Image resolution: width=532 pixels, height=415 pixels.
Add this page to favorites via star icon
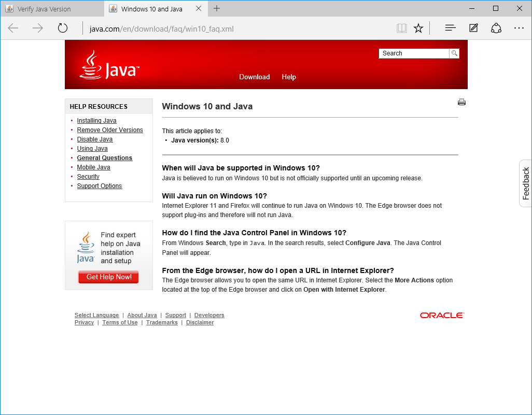click(x=418, y=28)
